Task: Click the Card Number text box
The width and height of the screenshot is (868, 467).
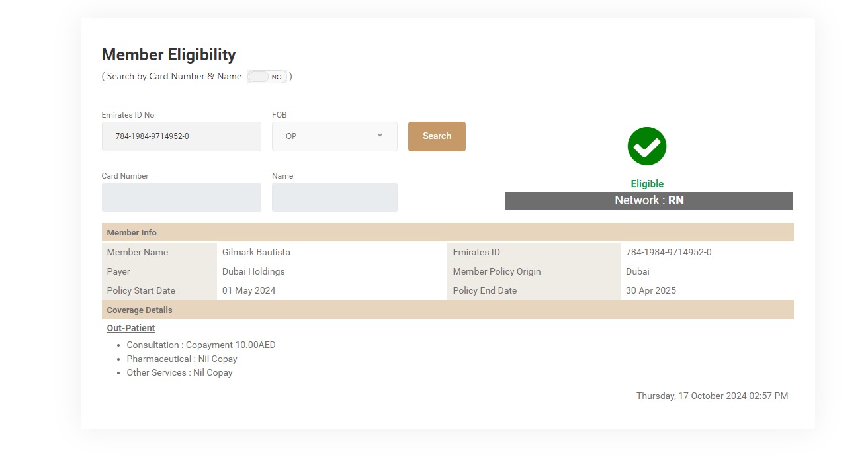Action: [181, 197]
